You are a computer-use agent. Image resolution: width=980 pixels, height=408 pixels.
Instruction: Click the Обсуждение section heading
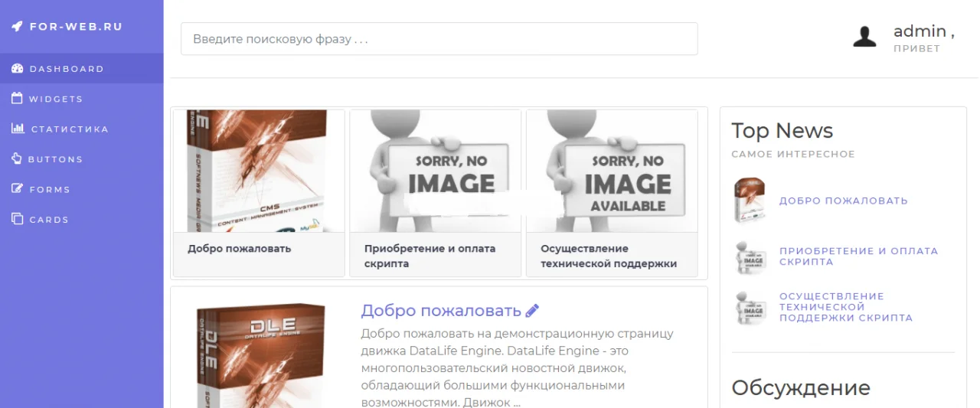click(801, 387)
